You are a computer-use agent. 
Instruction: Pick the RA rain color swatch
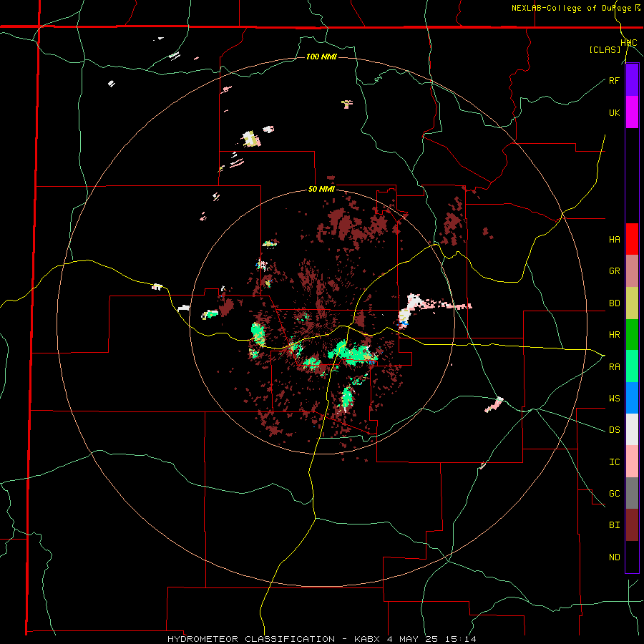click(x=632, y=366)
